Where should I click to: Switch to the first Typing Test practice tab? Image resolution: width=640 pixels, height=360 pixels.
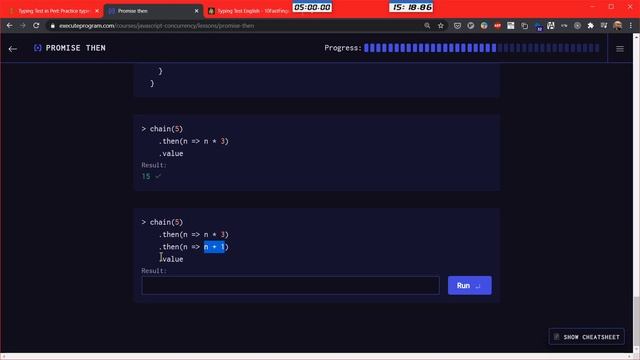(x=53, y=11)
